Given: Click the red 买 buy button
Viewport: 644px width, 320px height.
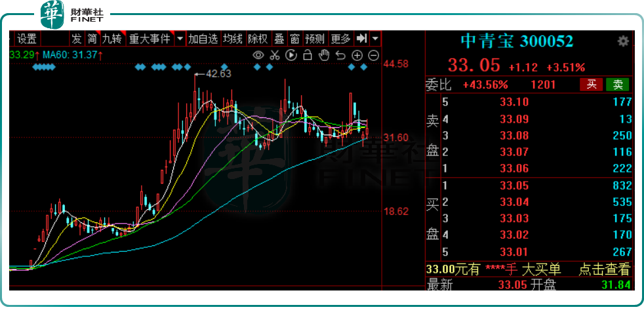Looking at the screenshot, I should pos(590,84).
